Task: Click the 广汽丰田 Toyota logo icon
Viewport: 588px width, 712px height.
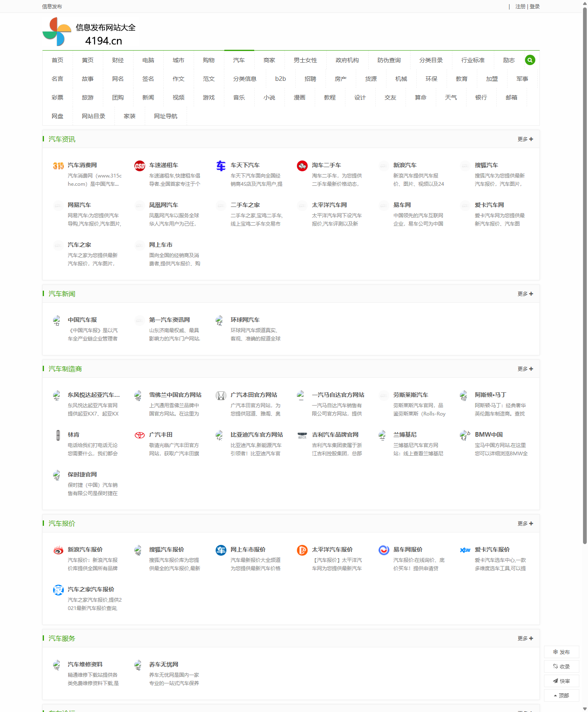Action: [x=139, y=435]
